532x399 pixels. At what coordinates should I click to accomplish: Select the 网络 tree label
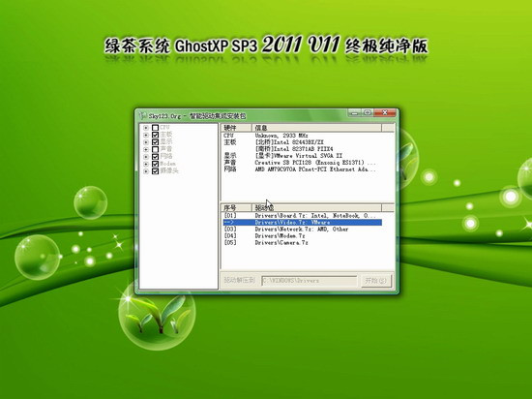(166, 157)
